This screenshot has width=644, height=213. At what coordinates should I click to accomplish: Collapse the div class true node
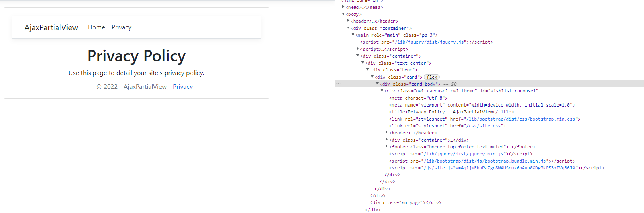(368, 69)
